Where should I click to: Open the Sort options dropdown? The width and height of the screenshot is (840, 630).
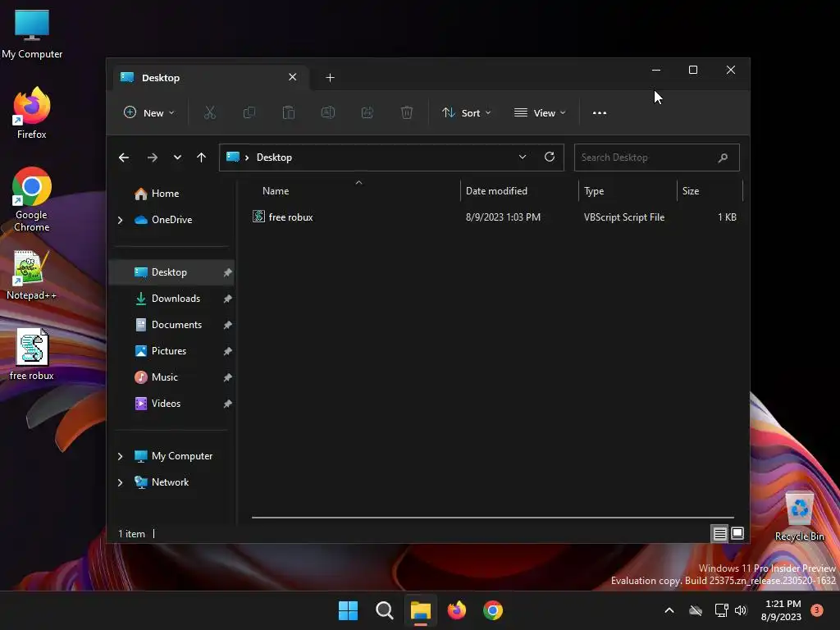coord(466,112)
